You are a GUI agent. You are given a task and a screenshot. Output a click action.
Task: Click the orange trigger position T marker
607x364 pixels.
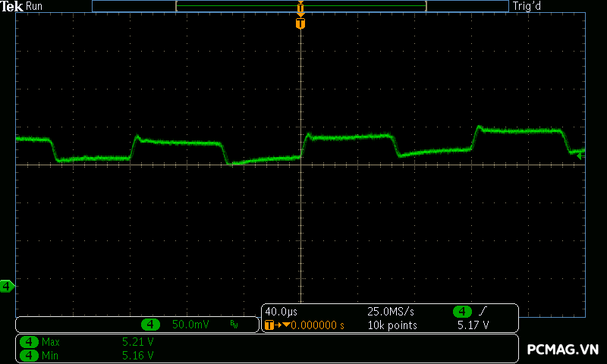click(x=300, y=24)
